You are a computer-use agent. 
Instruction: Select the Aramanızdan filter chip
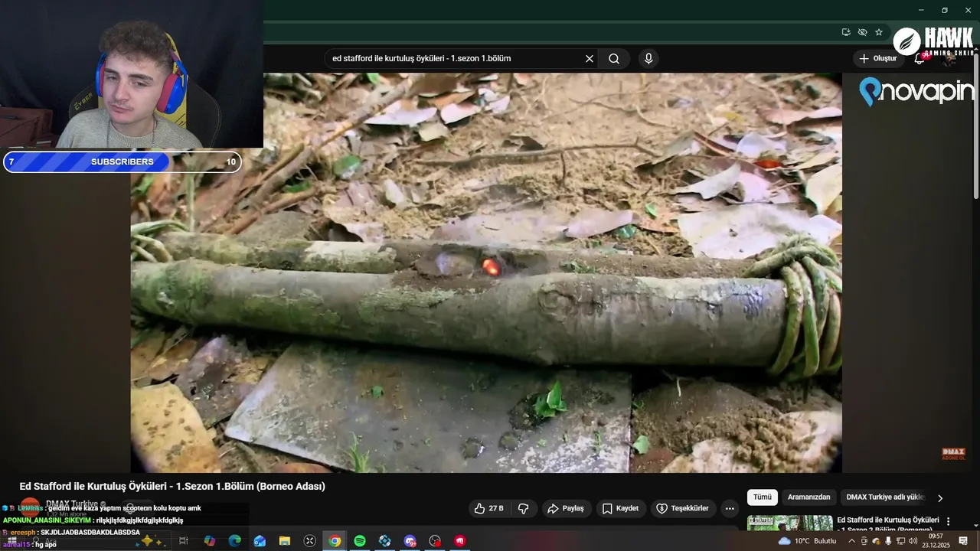[809, 497]
